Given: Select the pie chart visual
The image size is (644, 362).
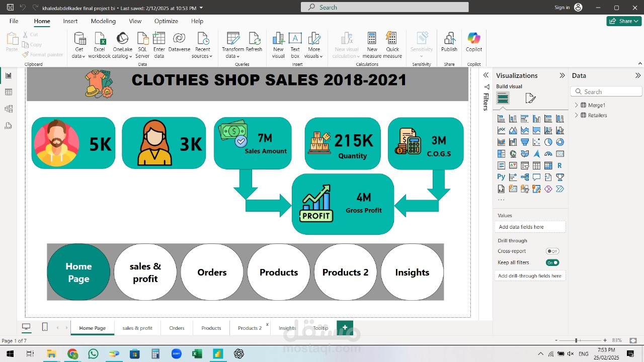Looking at the screenshot, I should tap(548, 142).
